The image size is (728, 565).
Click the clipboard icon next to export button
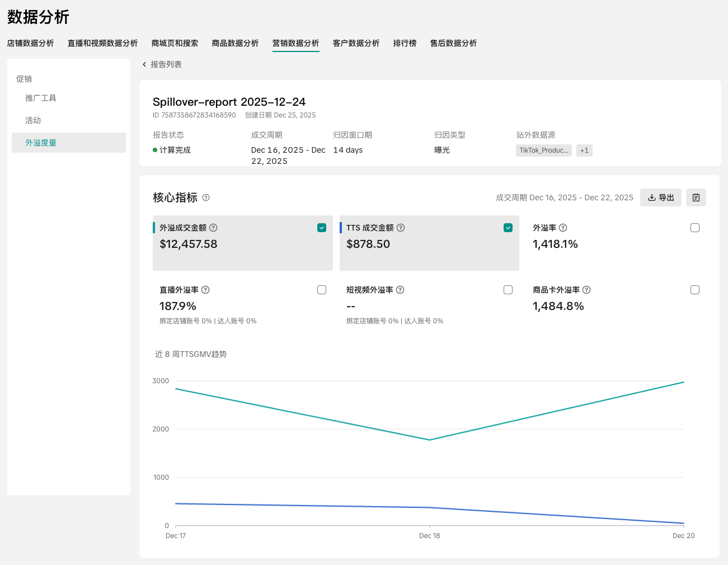(696, 197)
